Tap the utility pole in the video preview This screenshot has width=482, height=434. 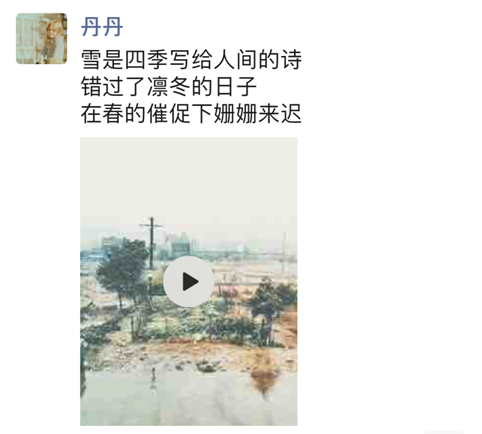(x=151, y=243)
